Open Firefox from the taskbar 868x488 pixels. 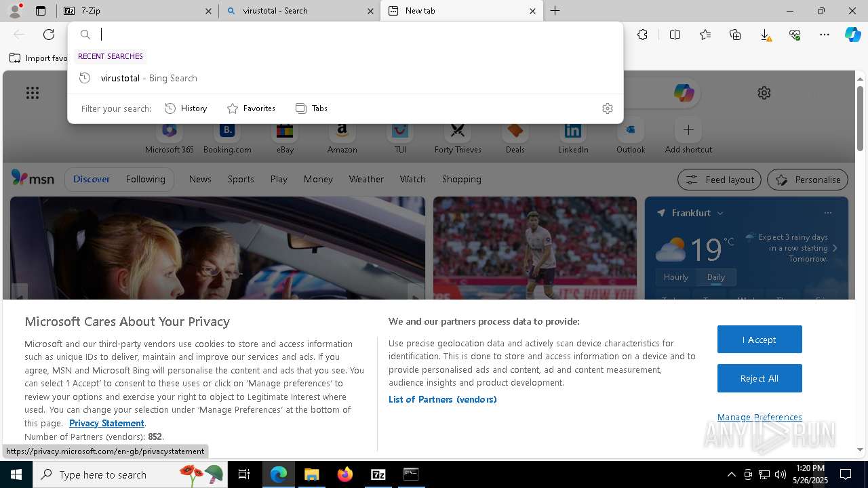click(344, 474)
